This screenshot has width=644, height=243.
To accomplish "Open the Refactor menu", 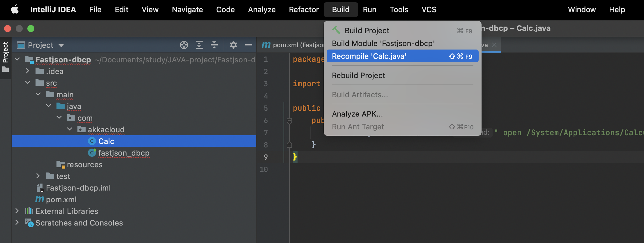I will (x=304, y=10).
